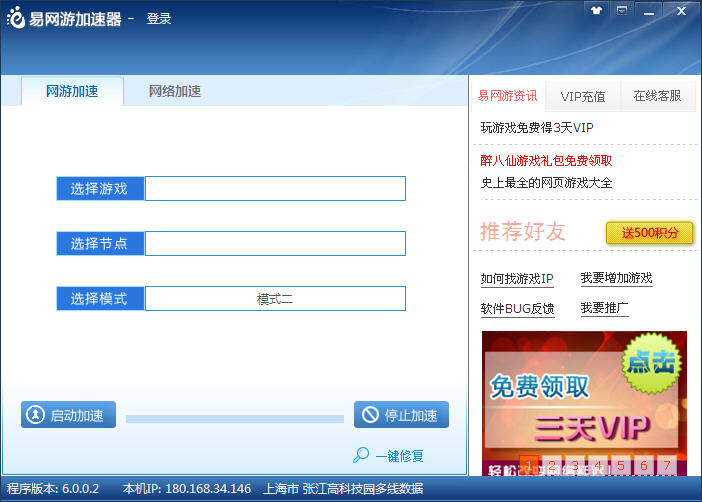Open the 我要推广 link

(x=604, y=308)
